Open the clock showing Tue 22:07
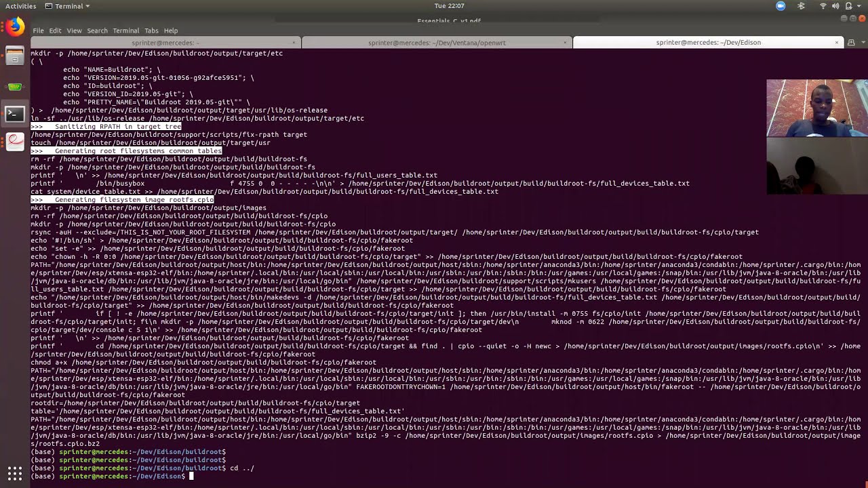868x488 pixels. [449, 6]
